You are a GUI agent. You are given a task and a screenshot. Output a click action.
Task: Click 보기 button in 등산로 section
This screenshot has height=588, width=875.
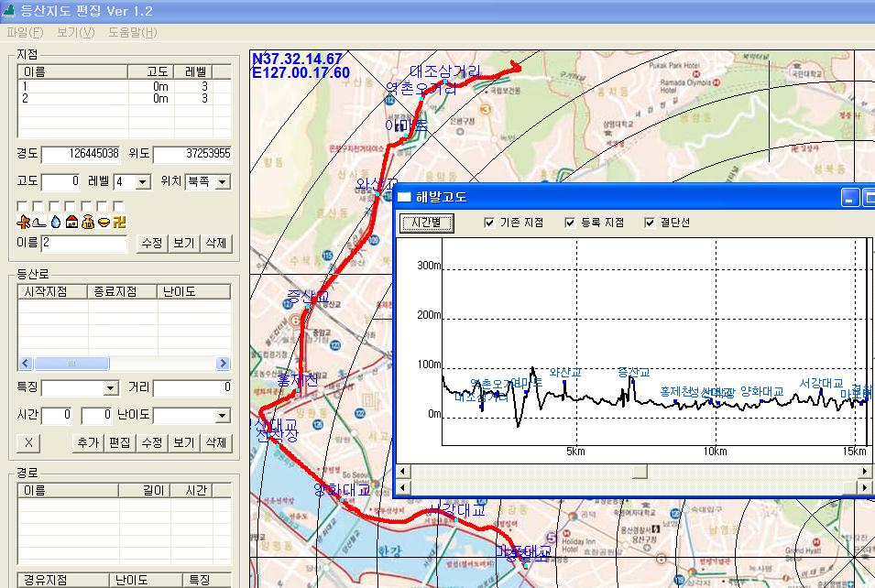point(183,443)
